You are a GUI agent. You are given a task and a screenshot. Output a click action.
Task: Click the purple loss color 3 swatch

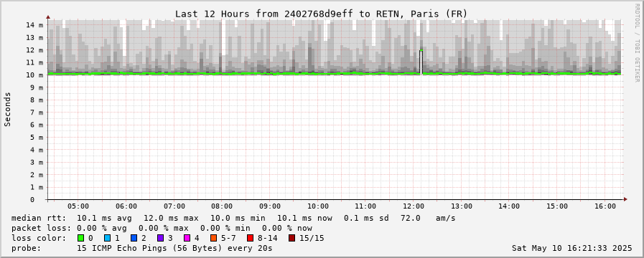[x=160, y=238]
